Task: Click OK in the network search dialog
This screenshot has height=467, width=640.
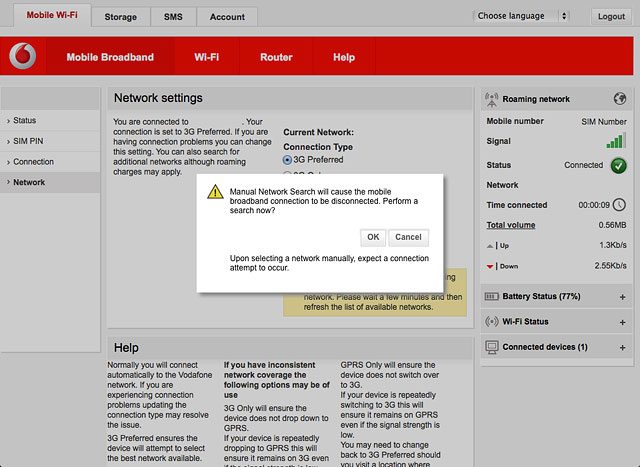Action: tap(373, 237)
